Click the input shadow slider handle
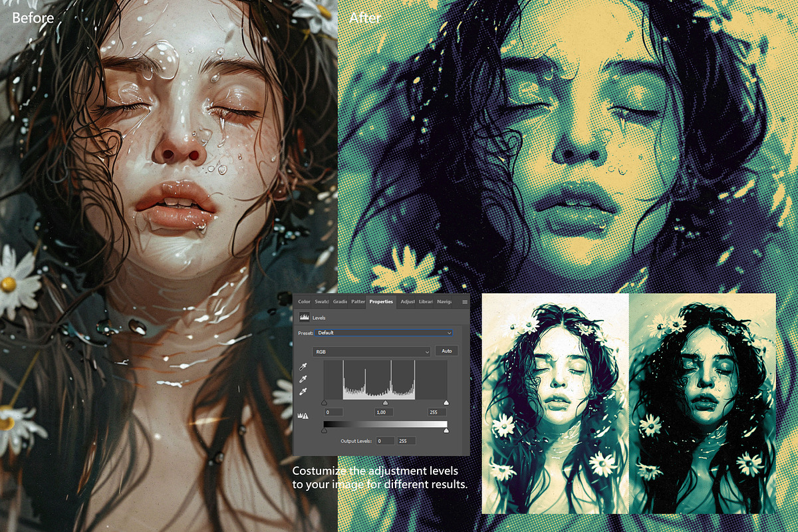The height and width of the screenshot is (532, 798). coord(324,402)
